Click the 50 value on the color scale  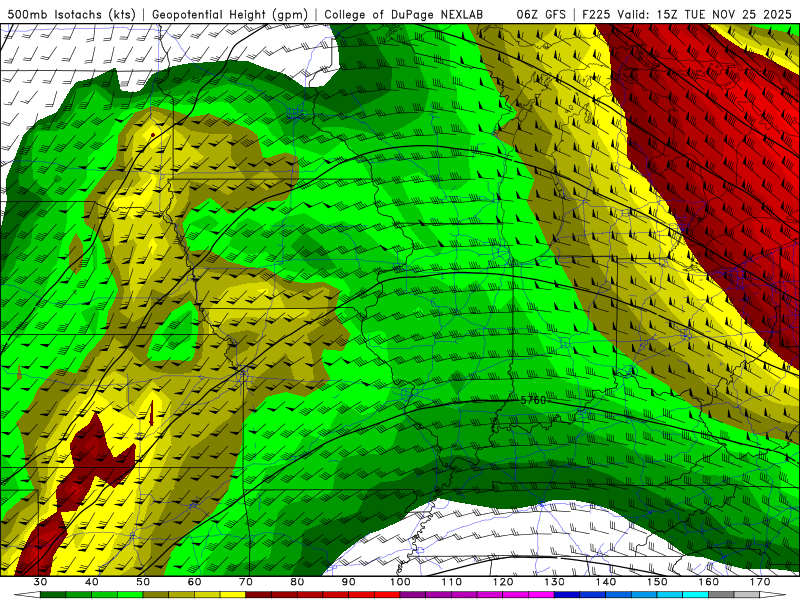click(x=143, y=582)
